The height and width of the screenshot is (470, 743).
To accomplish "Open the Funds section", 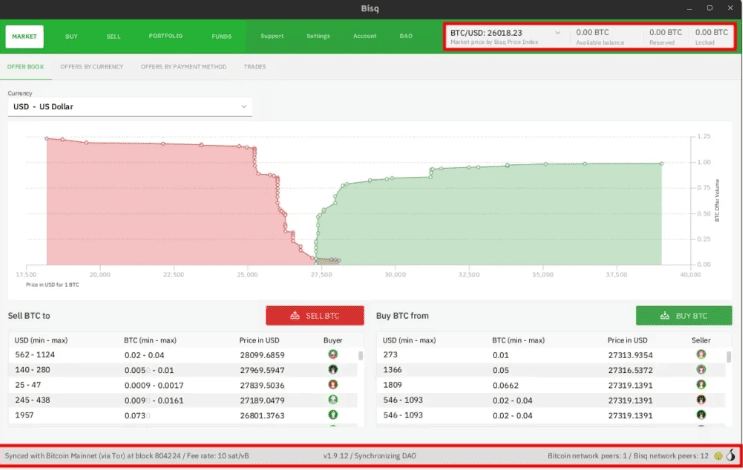I will [221, 36].
